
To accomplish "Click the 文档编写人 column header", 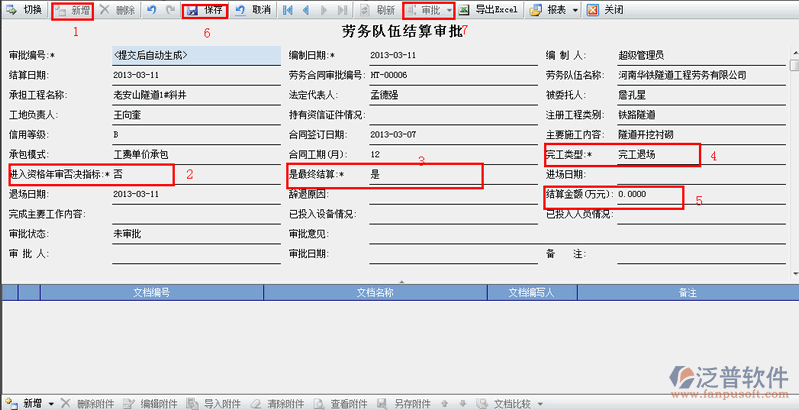I will [x=532, y=292].
